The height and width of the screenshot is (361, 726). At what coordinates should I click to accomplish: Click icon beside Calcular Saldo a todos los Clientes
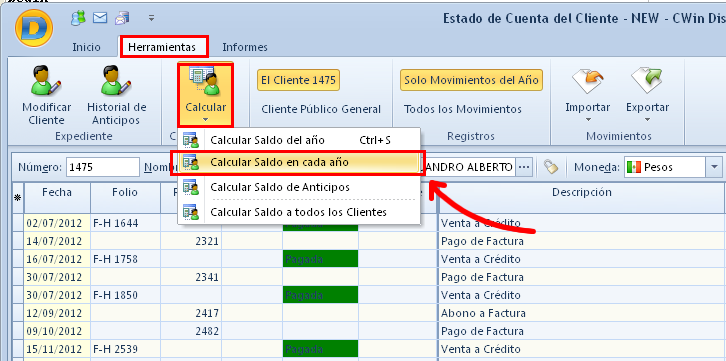[x=191, y=212]
